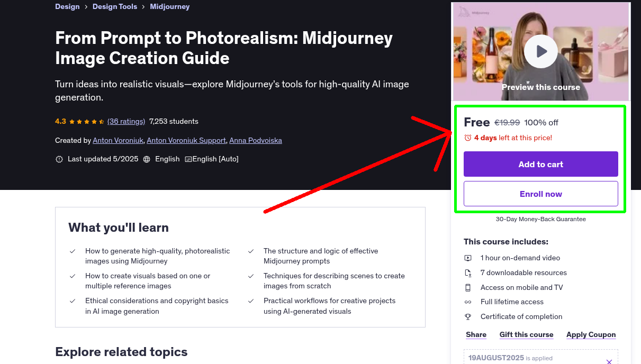The image size is (641, 364).
Task: Click the practical workflows learning item
Action: [x=329, y=306]
